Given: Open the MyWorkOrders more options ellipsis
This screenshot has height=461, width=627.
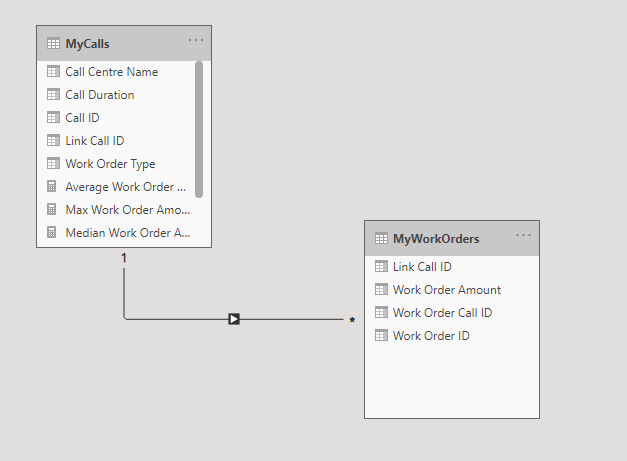Looking at the screenshot, I should pyautogui.click(x=524, y=236).
